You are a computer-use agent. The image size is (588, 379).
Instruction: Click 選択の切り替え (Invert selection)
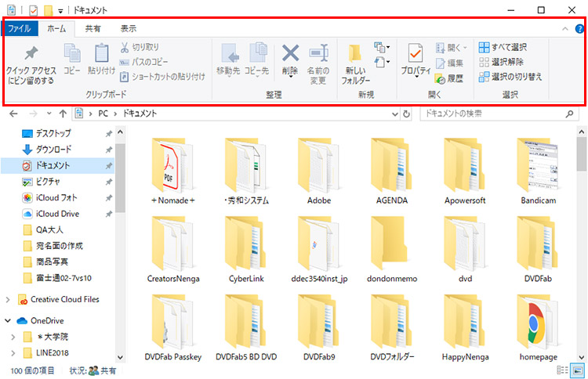click(510, 77)
